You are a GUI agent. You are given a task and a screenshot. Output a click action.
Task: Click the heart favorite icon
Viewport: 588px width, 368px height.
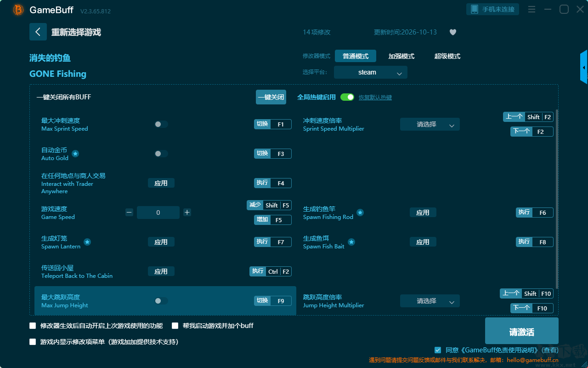[452, 32]
